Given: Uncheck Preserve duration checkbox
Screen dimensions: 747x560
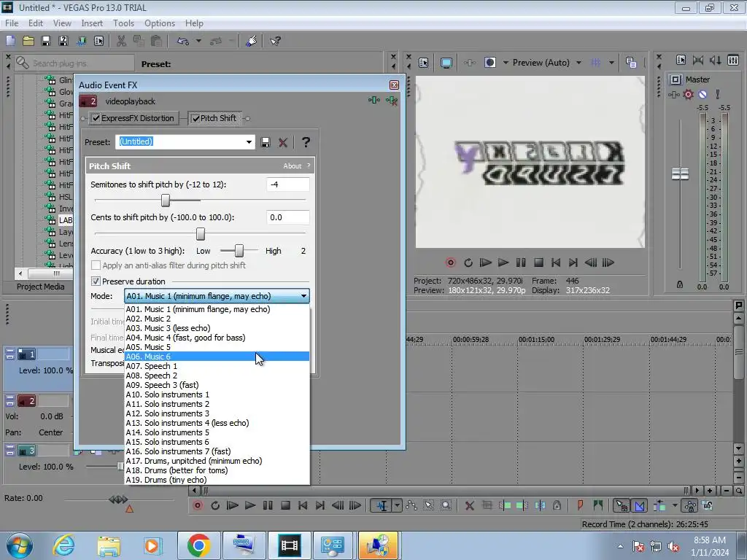Looking at the screenshot, I should pyautogui.click(x=96, y=281).
